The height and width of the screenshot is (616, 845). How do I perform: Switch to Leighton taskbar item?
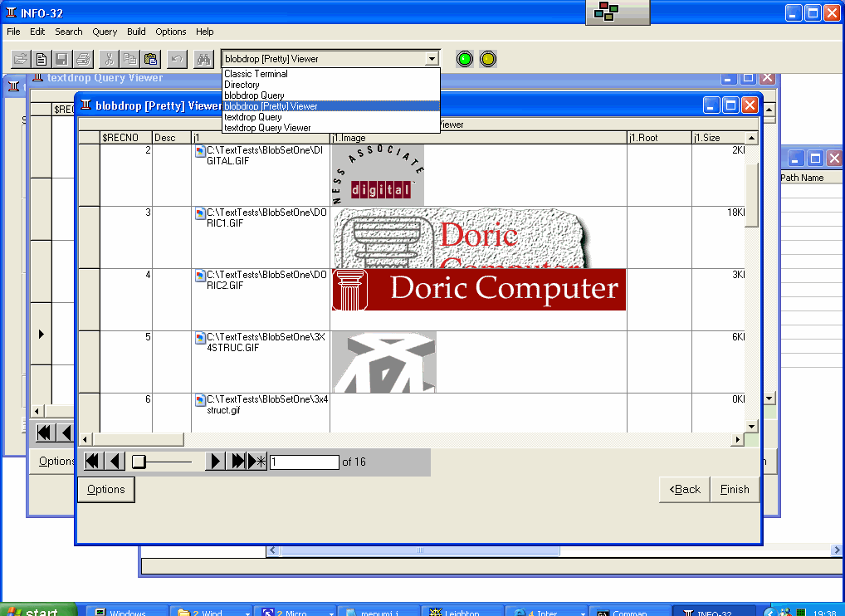(462, 610)
